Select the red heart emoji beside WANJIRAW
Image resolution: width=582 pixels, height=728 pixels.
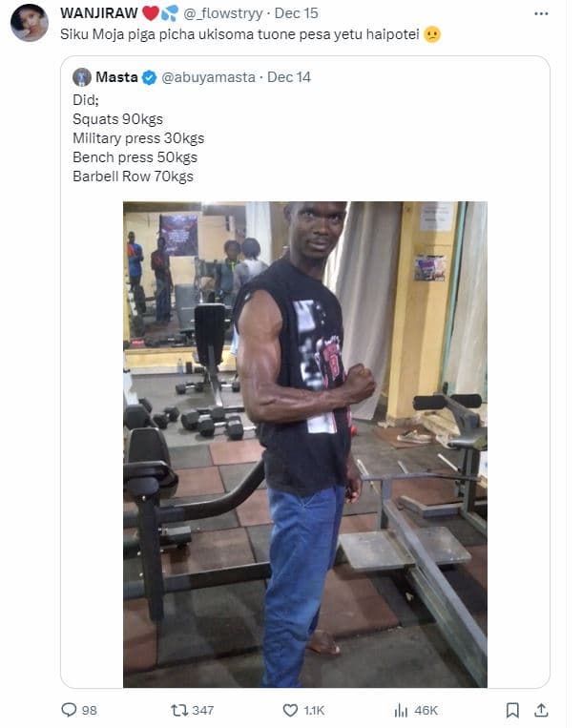pyautogui.click(x=151, y=13)
